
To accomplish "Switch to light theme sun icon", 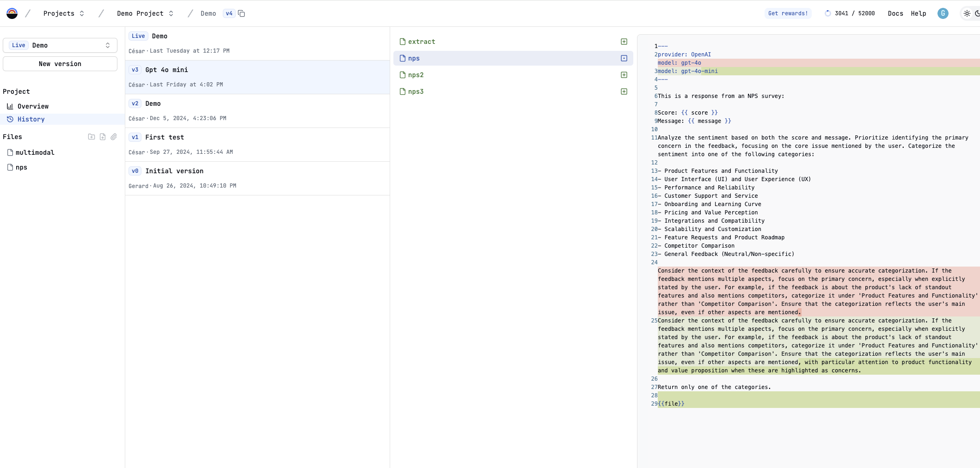I will point(967,13).
